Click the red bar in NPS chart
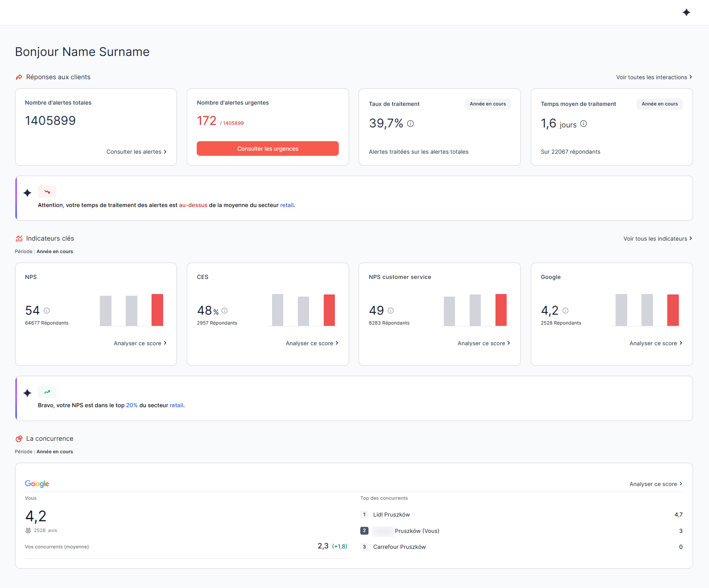The image size is (709, 588). (157, 310)
